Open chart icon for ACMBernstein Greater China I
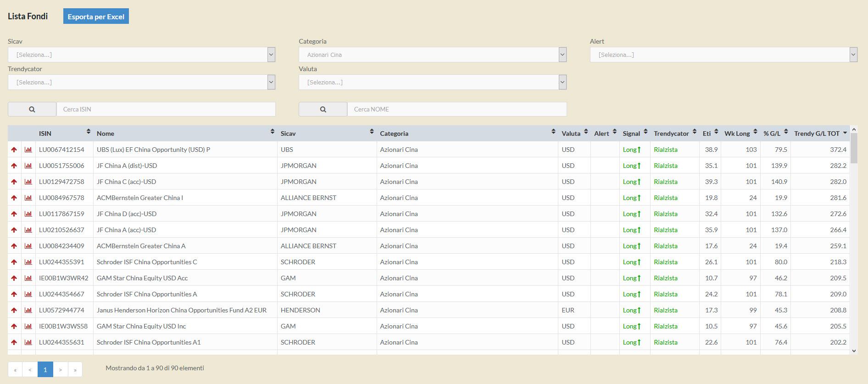 click(28, 198)
